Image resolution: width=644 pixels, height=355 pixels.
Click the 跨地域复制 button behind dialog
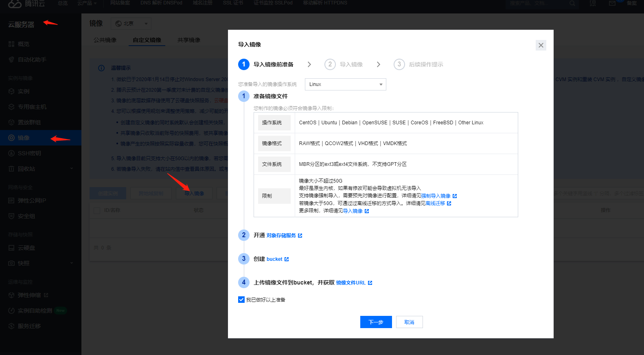[151, 193]
